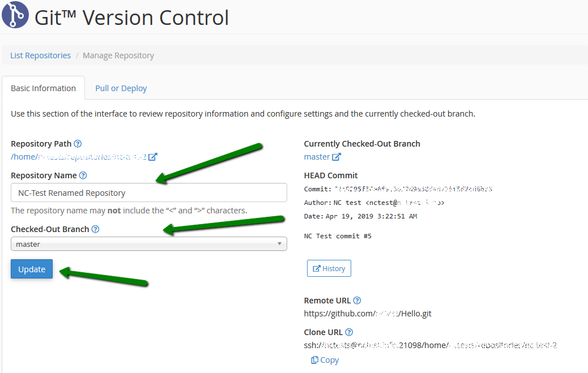Open the /home repository path link
The width and height of the screenshot is (588, 373).
[78, 157]
